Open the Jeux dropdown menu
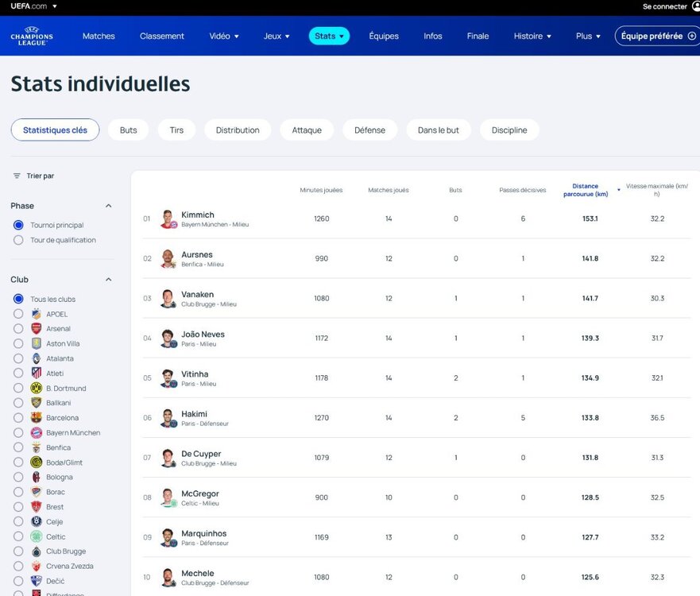 [x=277, y=37]
